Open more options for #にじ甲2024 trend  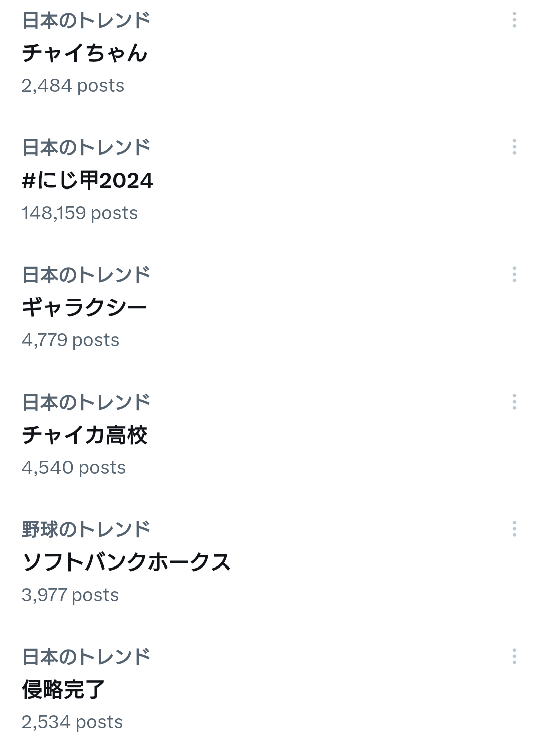(x=514, y=147)
